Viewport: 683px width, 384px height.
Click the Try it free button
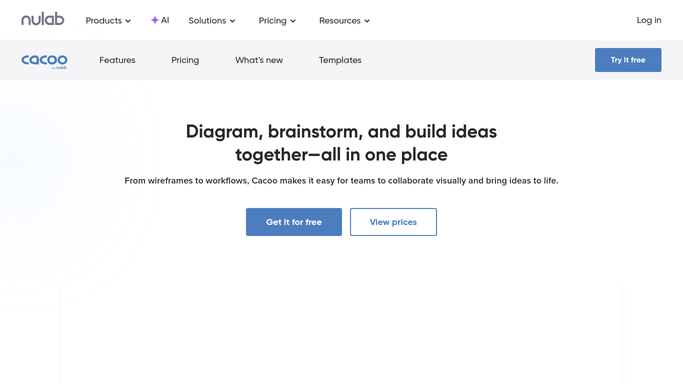point(628,60)
